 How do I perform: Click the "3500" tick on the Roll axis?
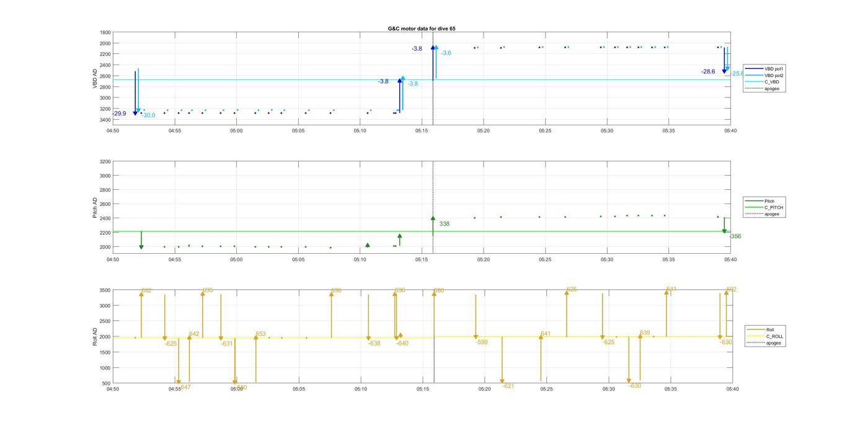coord(105,290)
